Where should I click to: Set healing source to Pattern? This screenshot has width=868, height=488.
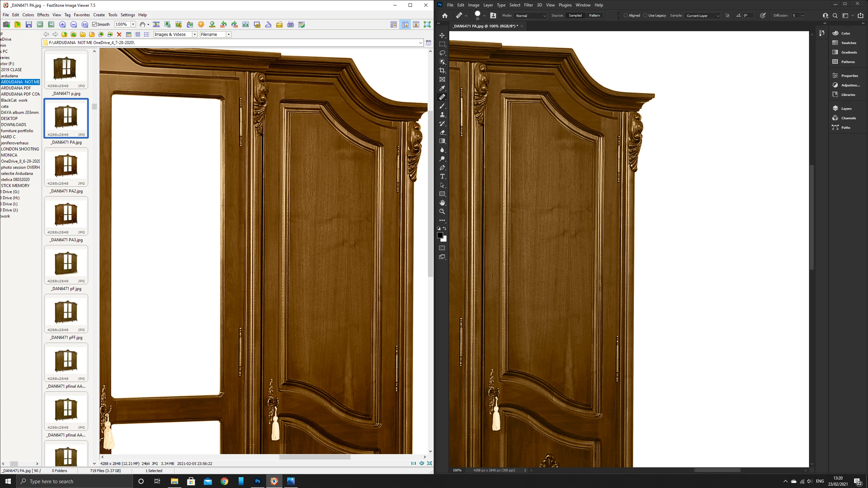click(x=594, y=16)
